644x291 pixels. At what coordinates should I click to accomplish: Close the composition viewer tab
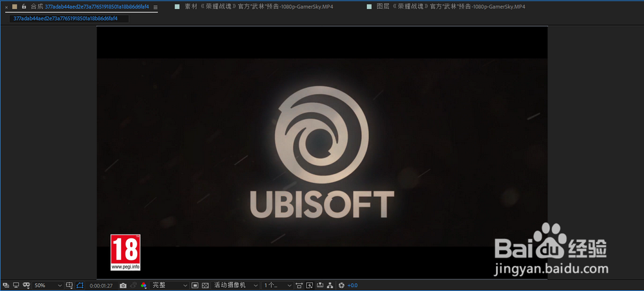(x=6, y=7)
